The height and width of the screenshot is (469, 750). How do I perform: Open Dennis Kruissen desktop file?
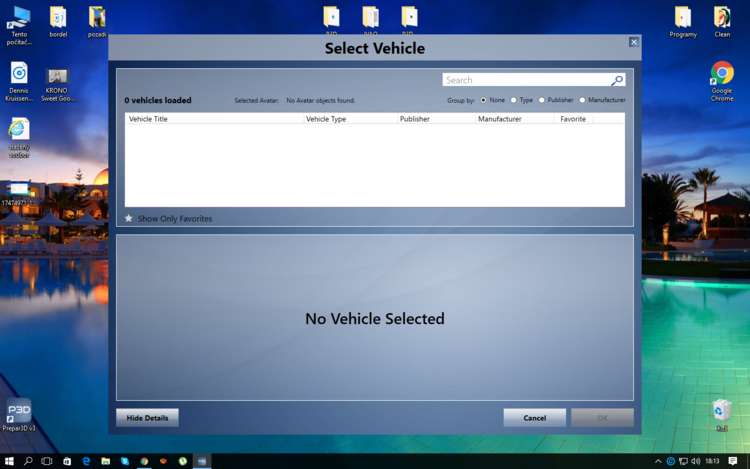tap(19, 82)
